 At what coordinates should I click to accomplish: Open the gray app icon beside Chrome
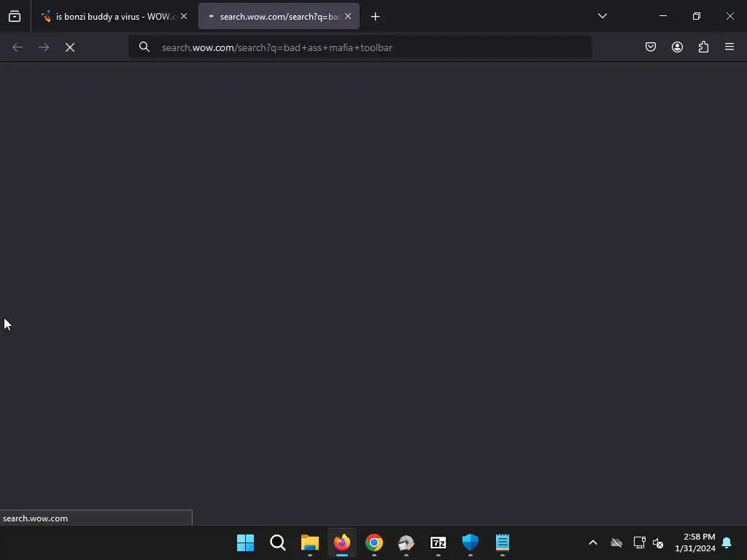(406, 542)
